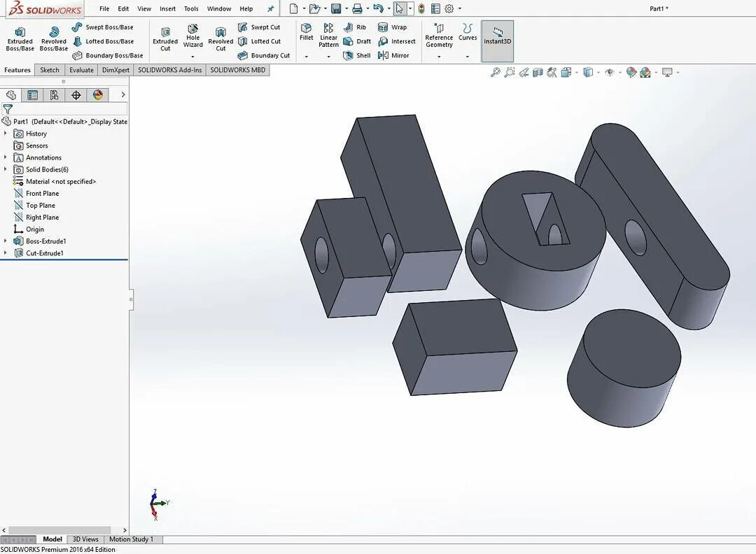This screenshot has width=756, height=554.
Task: Switch to SOLIDWORKS Add-Ins tab
Action: click(x=169, y=70)
